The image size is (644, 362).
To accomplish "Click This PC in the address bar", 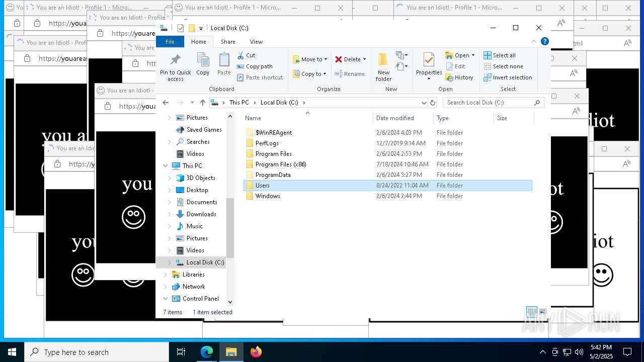I will pos(239,103).
